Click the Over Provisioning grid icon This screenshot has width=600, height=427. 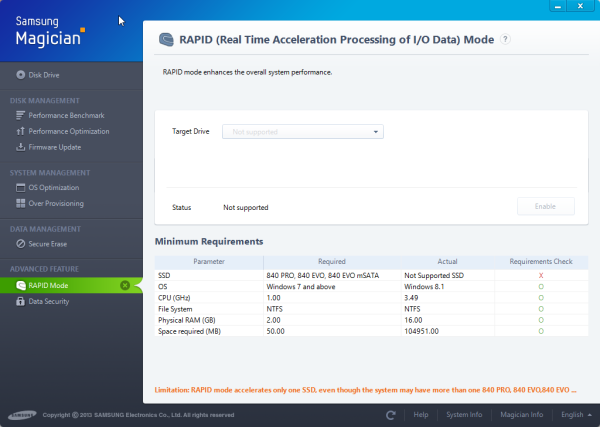(x=21, y=203)
